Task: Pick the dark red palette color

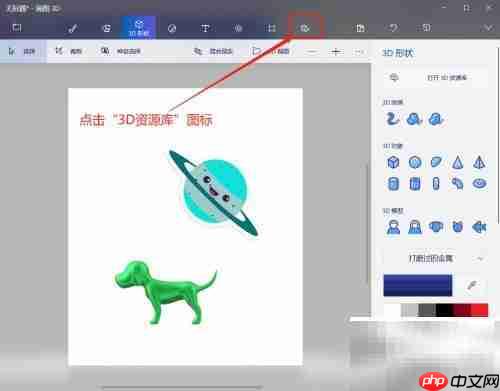Action: coord(462,311)
